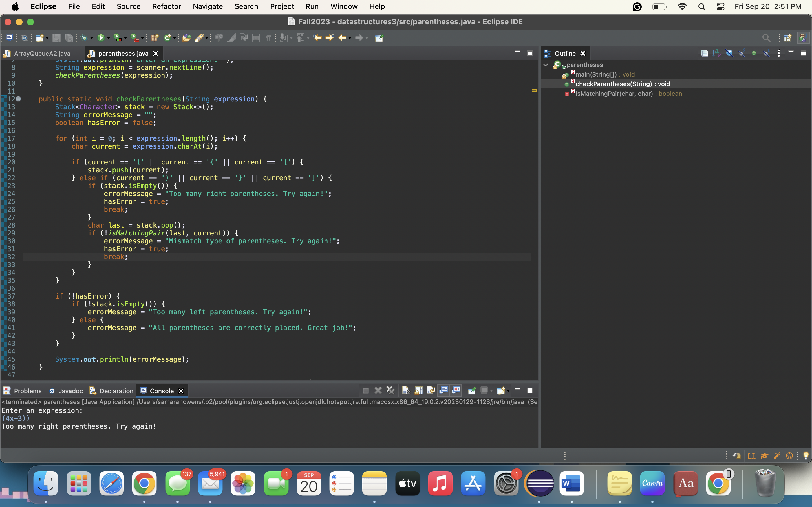Click Collapse All in Outline panel
Viewport: 812px width, 507px height.
[x=704, y=53]
